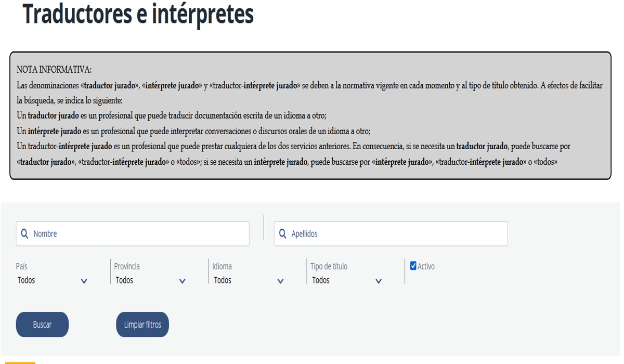Click the magnifier icon in the Apellidos field

click(282, 234)
